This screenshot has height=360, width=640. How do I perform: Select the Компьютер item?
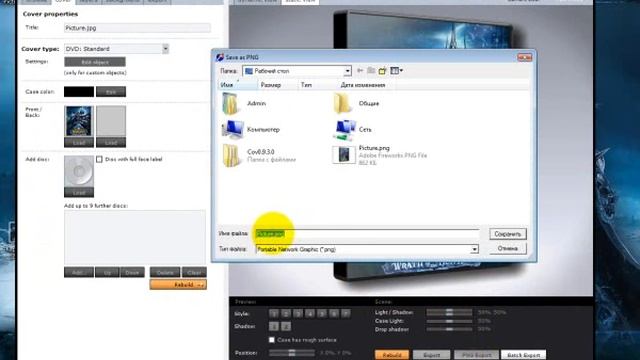251,129
